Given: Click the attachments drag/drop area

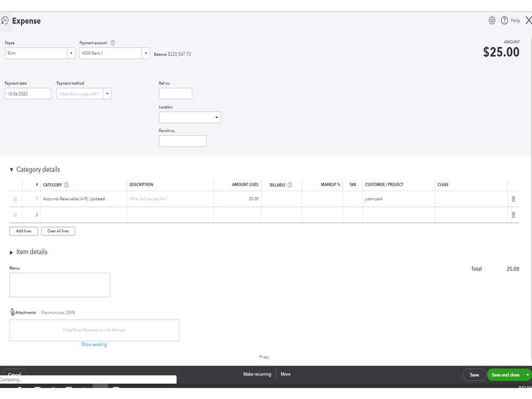Looking at the screenshot, I should 94,330.
